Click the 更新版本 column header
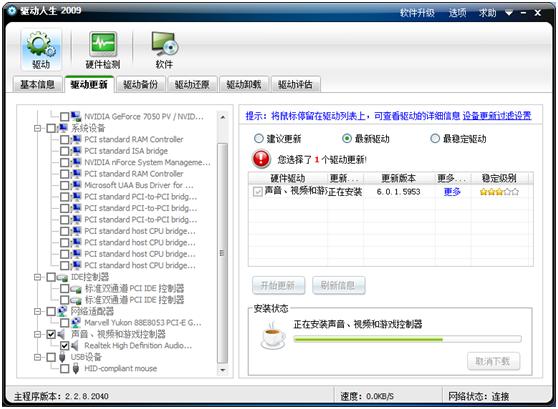 click(x=399, y=178)
